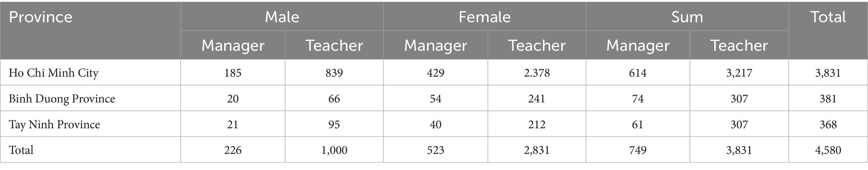Select the Teacher subheader under Female
Viewport: 868px width, 170px height.
point(537,45)
